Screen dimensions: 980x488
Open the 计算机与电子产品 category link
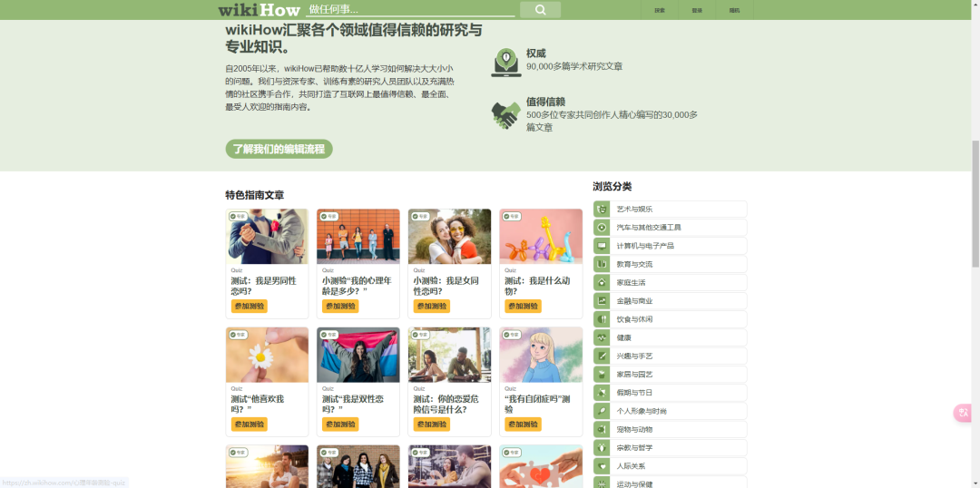click(x=670, y=246)
